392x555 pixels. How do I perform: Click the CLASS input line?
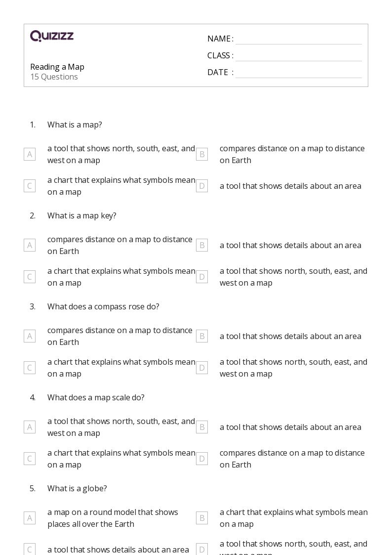tap(298, 56)
